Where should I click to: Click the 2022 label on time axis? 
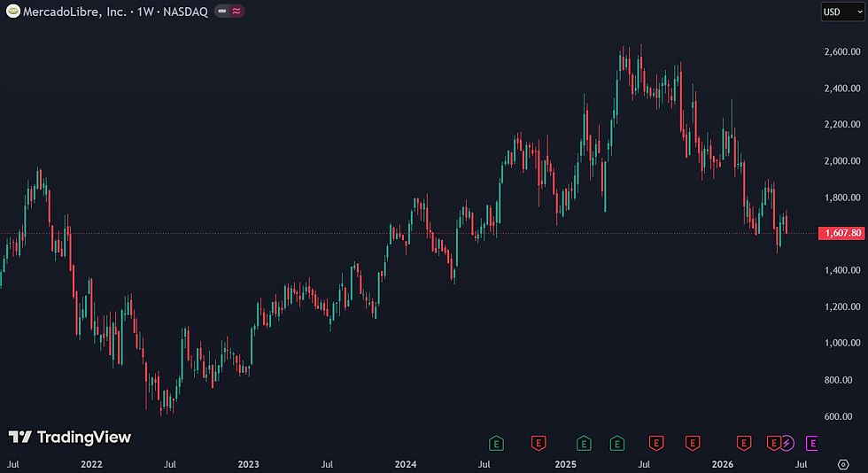tap(91, 464)
